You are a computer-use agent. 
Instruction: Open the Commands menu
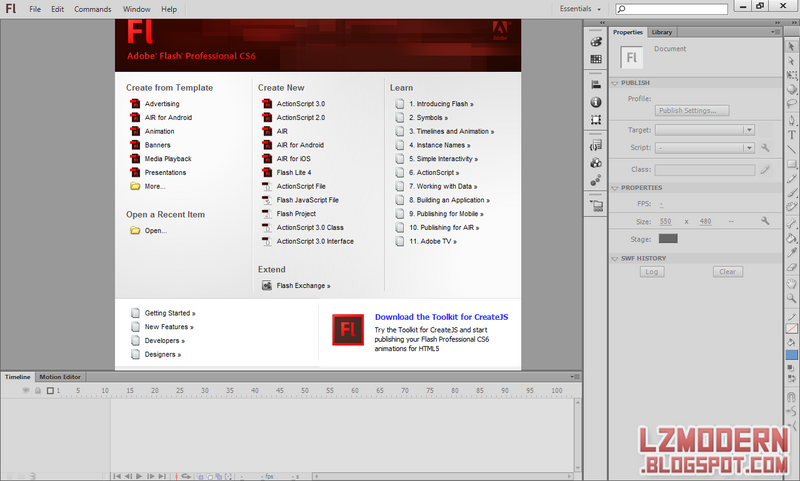coord(92,9)
